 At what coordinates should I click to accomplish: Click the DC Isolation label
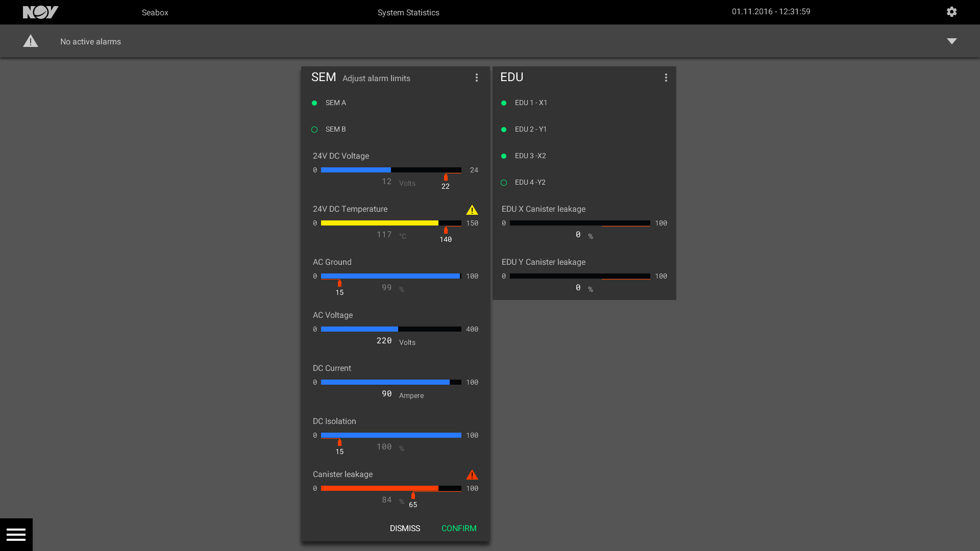pyautogui.click(x=334, y=421)
